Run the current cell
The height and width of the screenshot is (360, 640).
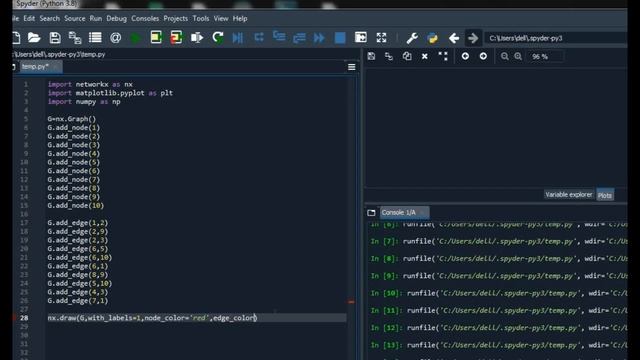click(156, 38)
